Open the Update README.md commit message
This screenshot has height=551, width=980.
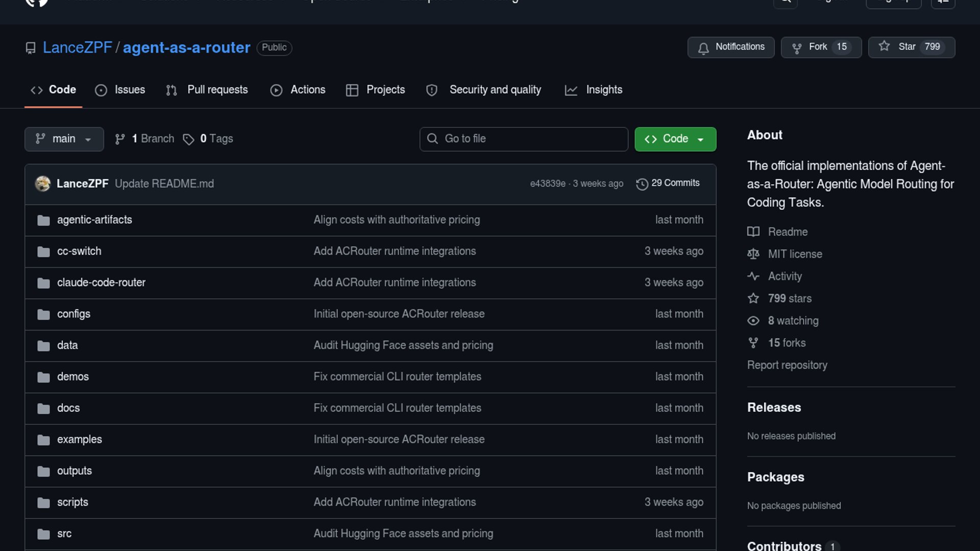164,184
